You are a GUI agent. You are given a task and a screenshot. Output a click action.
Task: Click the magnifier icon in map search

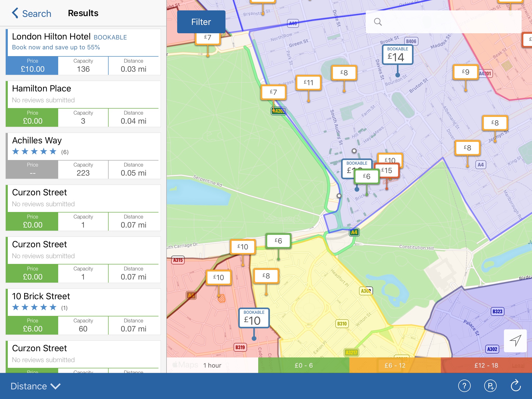tap(378, 22)
